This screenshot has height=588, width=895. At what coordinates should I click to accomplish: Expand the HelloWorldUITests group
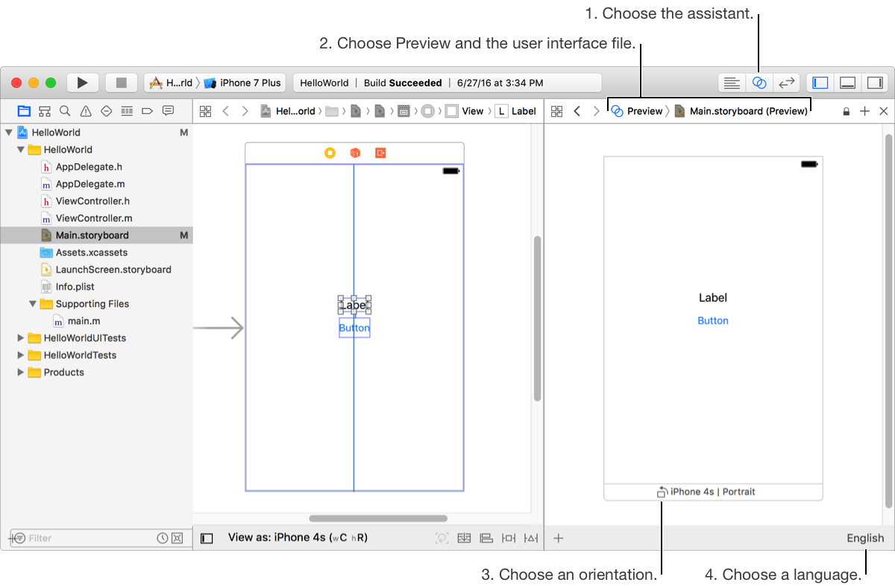[x=21, y=338]
